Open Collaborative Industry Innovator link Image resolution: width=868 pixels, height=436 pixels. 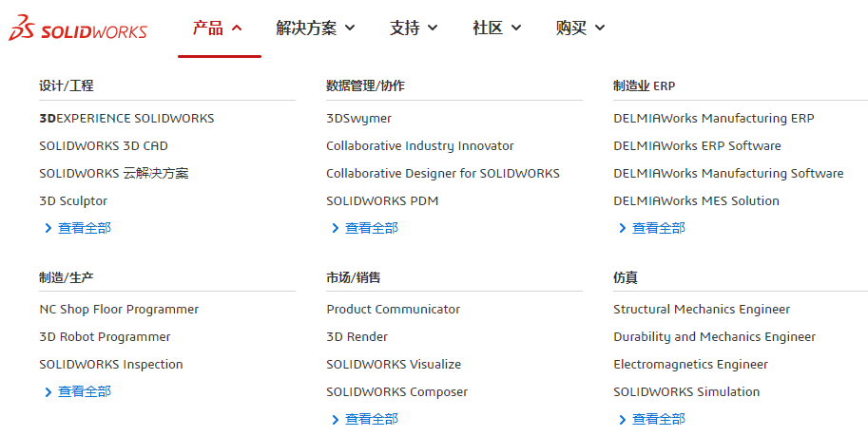(420, 146)
